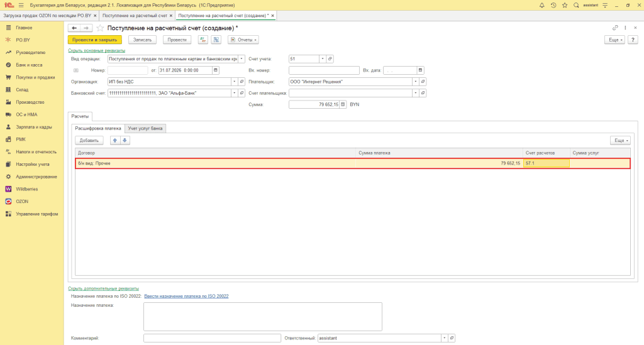Expand the Организация dropdown
The height and width of the screenshot is (345, 644).
pos(235,82)
